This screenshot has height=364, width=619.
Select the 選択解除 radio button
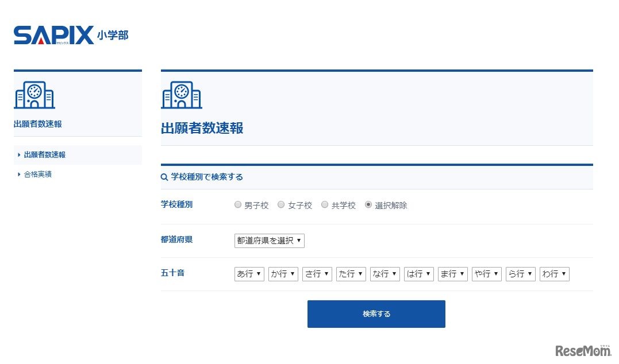(x=368, y=204)
